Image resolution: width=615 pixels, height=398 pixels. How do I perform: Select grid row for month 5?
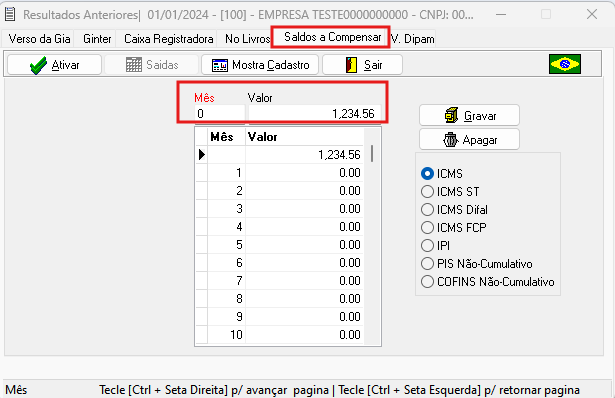(280, 245)
